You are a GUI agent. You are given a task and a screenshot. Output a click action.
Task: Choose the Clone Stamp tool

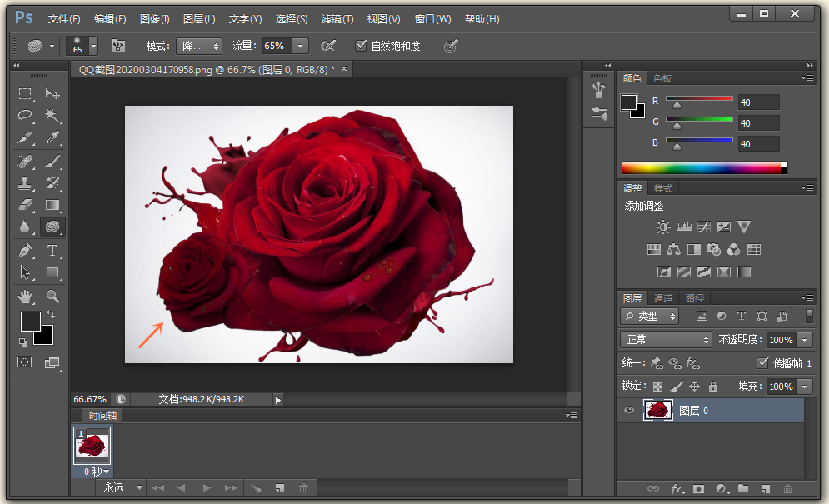pos(26,182)
